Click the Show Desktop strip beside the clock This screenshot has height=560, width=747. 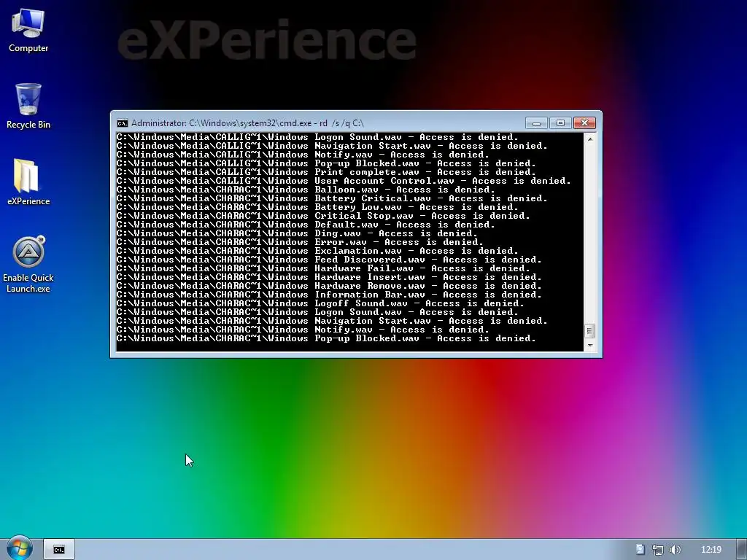click(741, 550)
